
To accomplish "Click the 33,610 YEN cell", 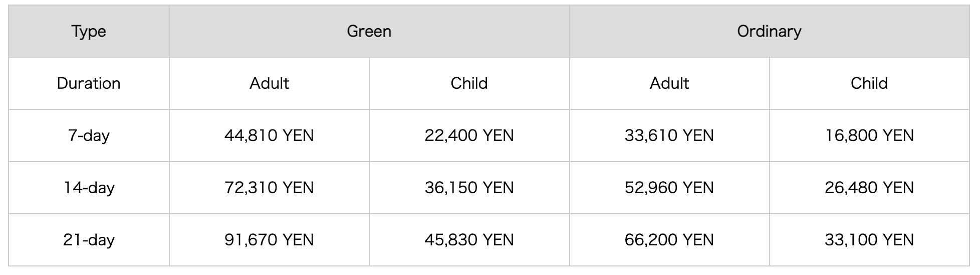I will tap(669, 135).
